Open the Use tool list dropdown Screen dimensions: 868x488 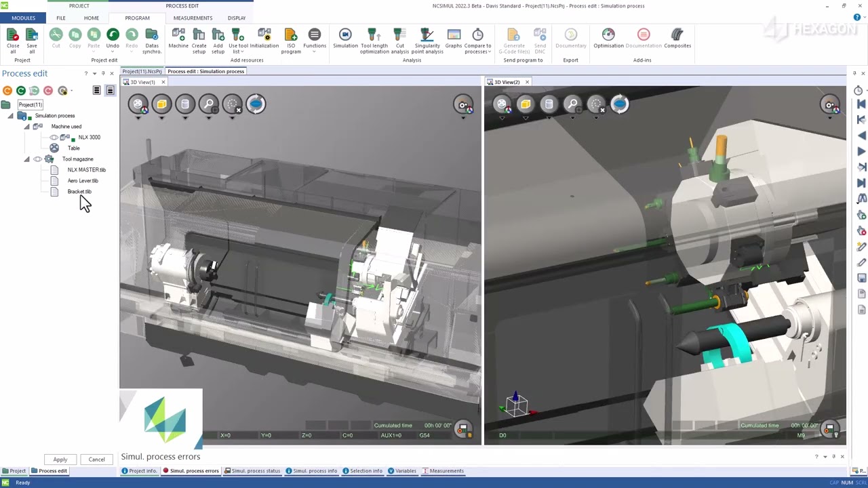click(238, 40)
